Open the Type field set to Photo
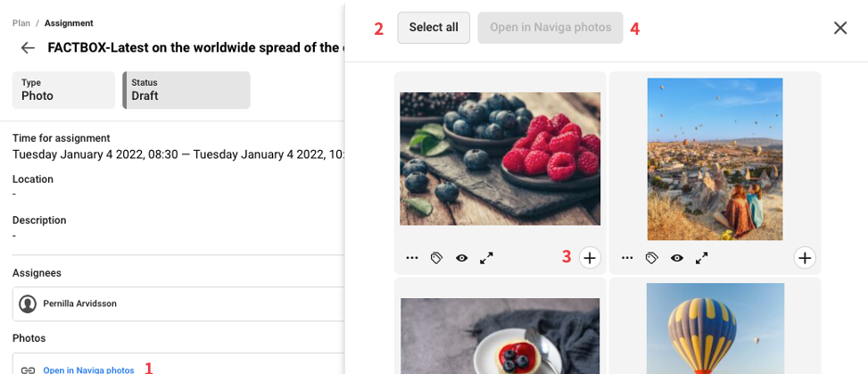The image size is (868, 374). (63, 90)
